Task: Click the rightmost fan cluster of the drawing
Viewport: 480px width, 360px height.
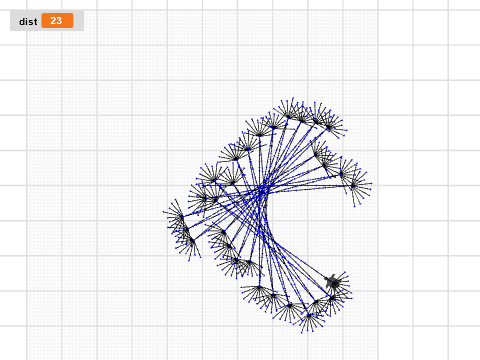Action: [x=354, y=185]
